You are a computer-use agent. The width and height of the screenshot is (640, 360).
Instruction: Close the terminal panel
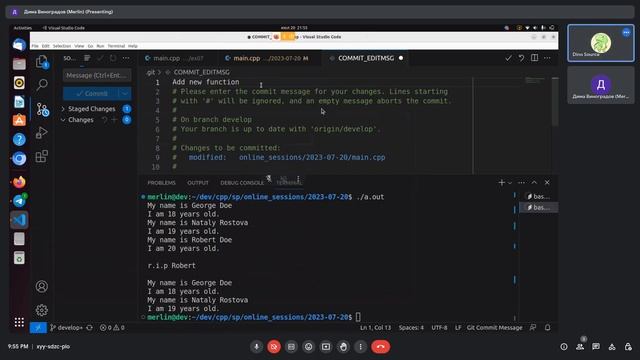(x=547, y=182)
